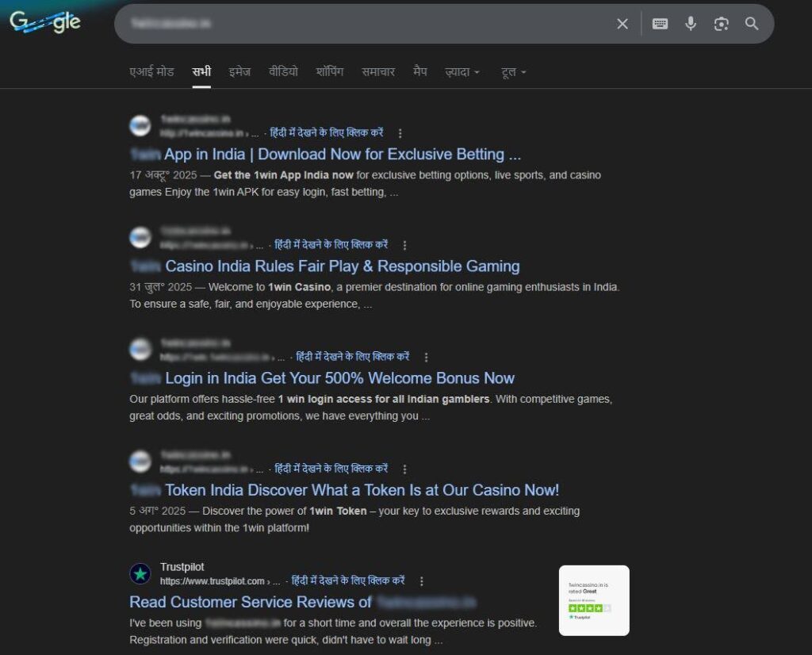Open three-dot menu for Trustpilot result
812x655 pixels.
(422, 581)
